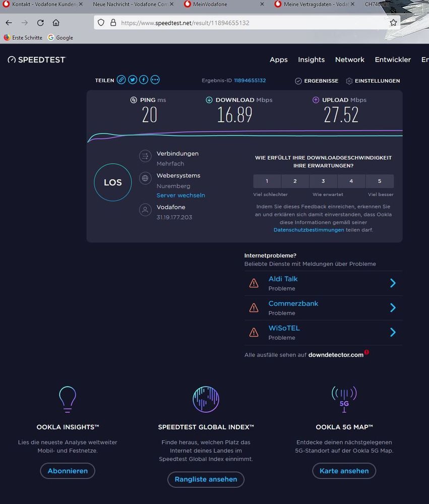Rate download speed as 5
The height and width of the screenshot is (504, 429).
pyautogui.click(x=380, y=181)
